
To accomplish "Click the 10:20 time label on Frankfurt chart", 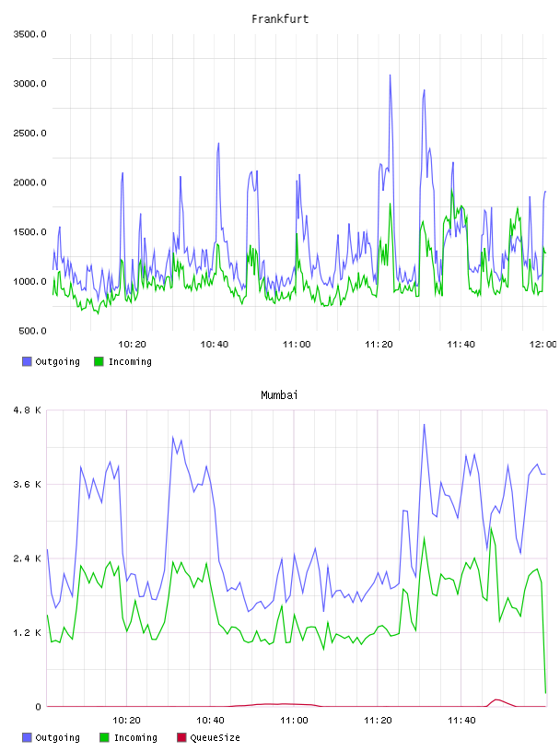I will (x=132, y=345).
